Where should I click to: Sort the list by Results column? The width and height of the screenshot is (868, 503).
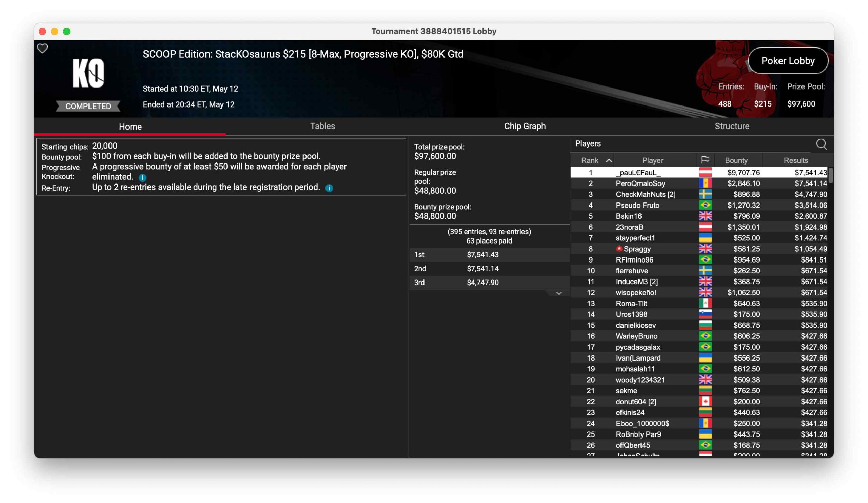click(795, 160)
